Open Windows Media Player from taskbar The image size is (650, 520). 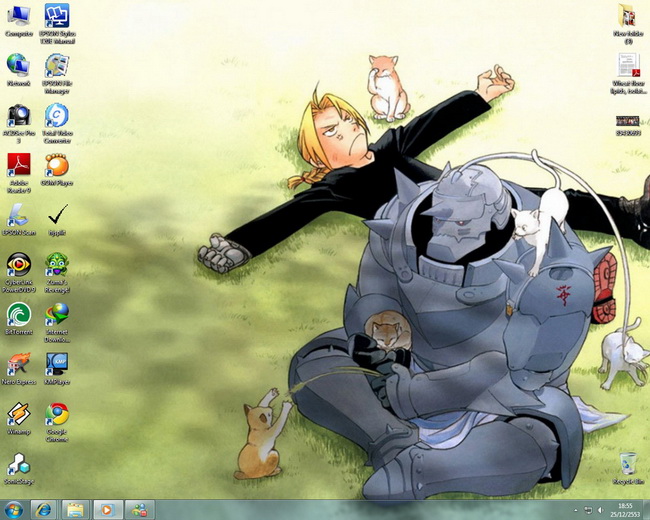click(107, 510)
